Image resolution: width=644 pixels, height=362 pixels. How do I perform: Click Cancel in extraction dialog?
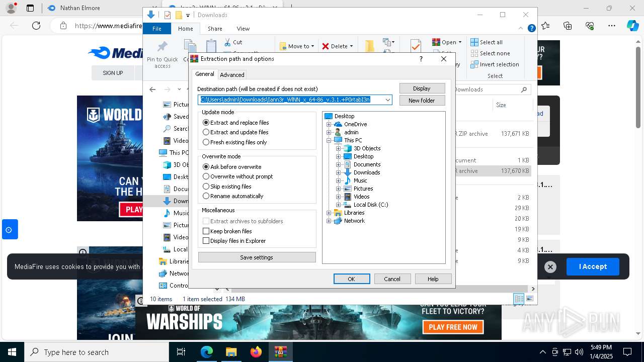[392, 279]
